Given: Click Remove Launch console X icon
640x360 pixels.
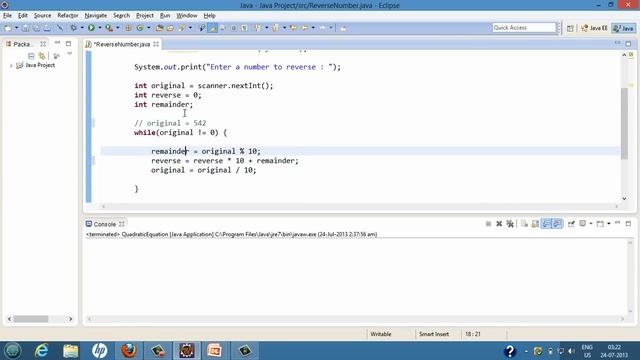Looking at the screenshot, I should [499, 224].
